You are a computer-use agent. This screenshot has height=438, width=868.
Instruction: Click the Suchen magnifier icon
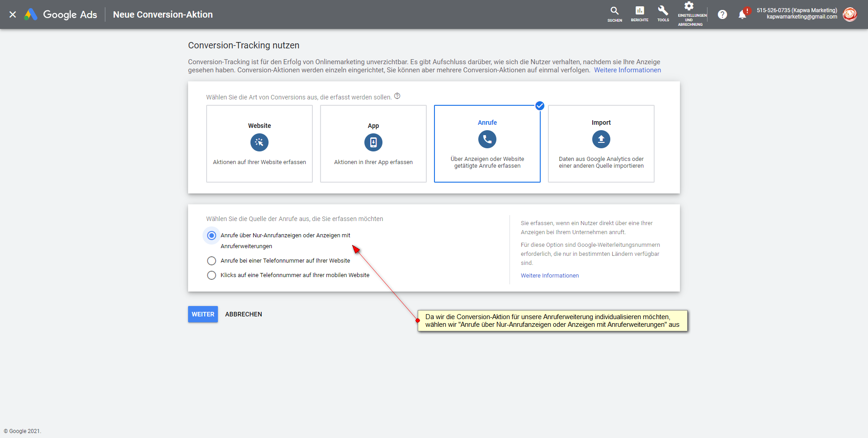tap(614, 11)
